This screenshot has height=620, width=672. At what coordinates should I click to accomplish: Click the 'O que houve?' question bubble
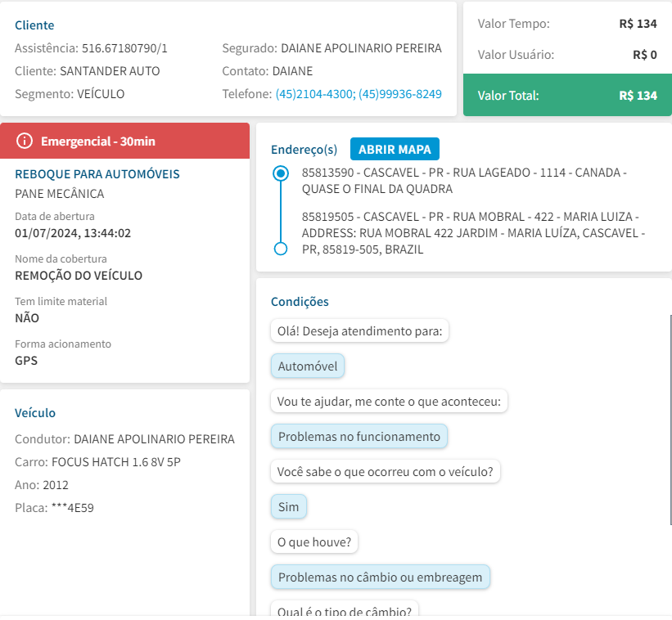[x=314, y=541]
